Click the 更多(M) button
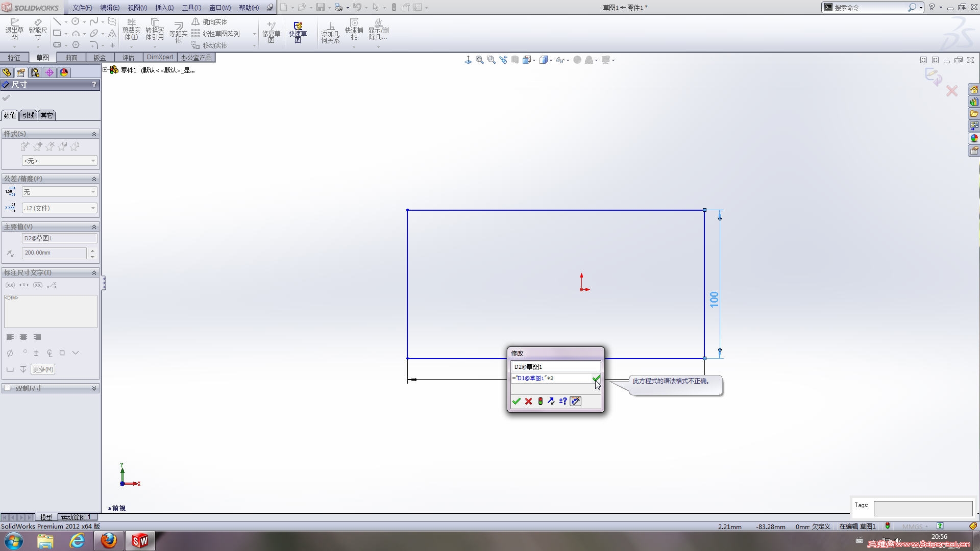 click(x=43, y=369)
